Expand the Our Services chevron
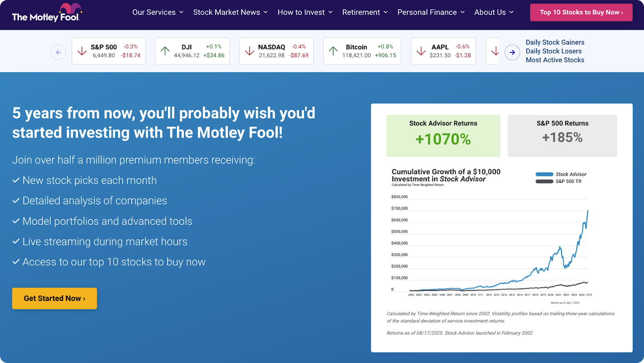 tap(182, 12)
